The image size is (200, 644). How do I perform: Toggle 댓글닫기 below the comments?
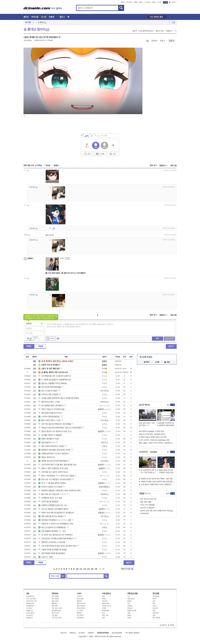pyautogui.click(x=163, y=315)
